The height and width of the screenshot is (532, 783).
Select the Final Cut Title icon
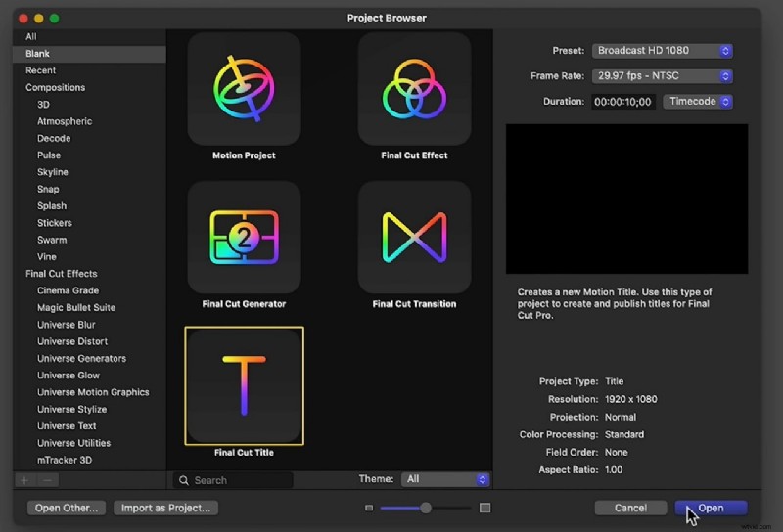pos(244,385)
